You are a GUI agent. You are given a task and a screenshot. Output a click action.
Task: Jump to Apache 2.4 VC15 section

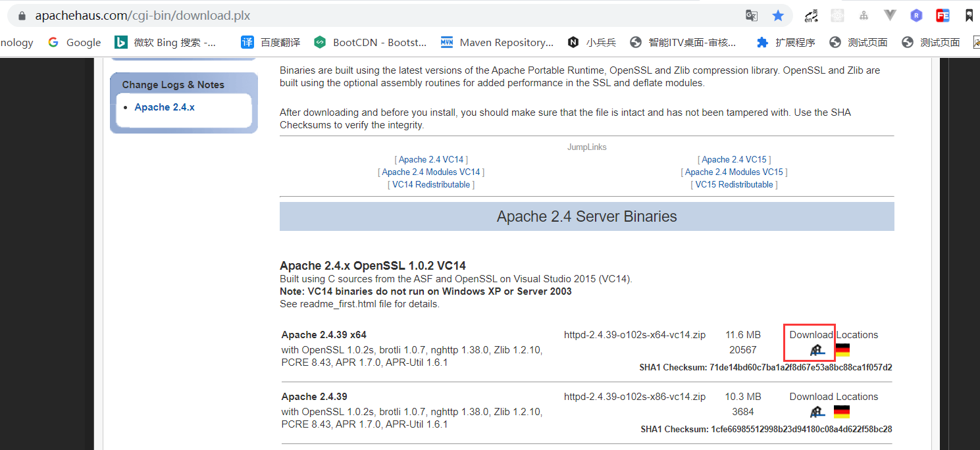(x=734, y=160)
